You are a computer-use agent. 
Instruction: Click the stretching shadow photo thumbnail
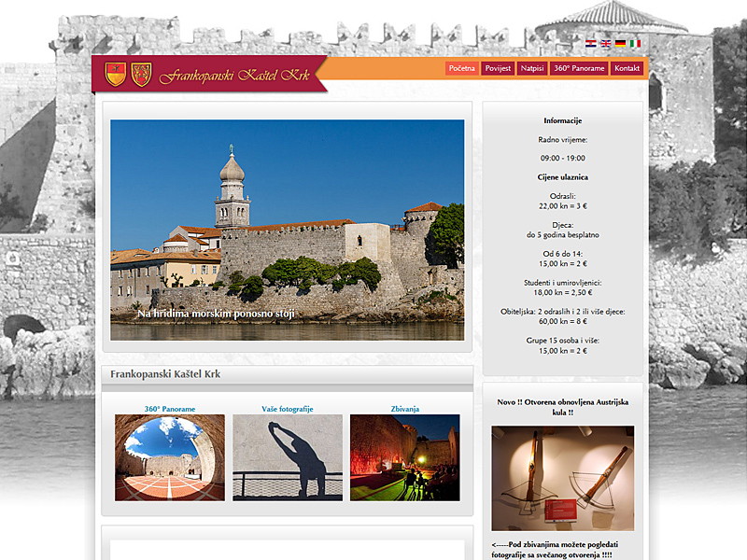[288, 457]
